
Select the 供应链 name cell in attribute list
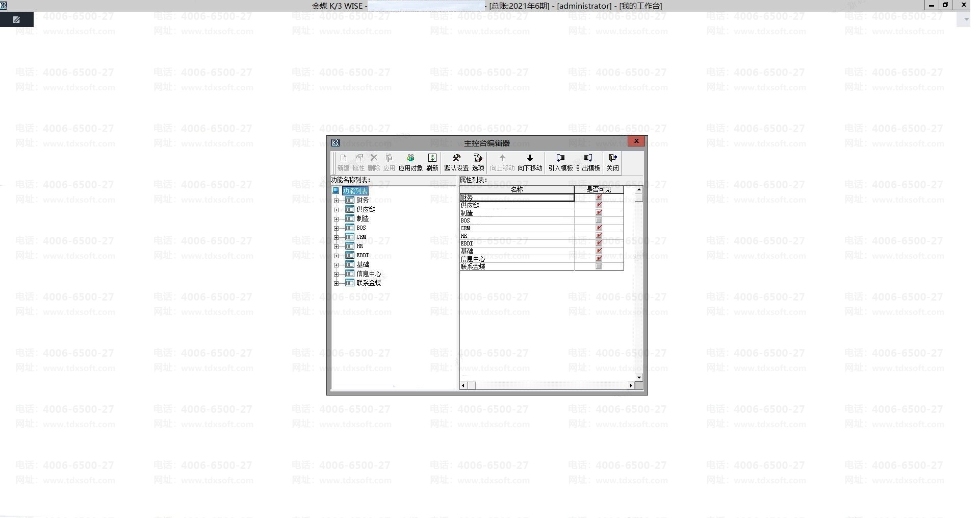[x=517, y=205]
